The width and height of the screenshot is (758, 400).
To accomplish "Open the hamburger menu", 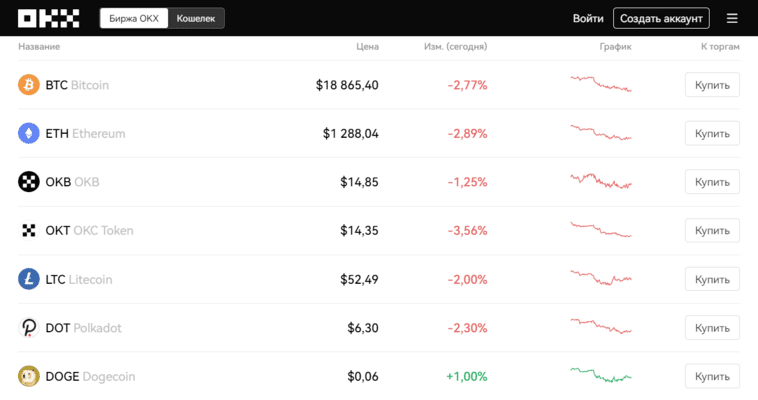I will (732, 18).
